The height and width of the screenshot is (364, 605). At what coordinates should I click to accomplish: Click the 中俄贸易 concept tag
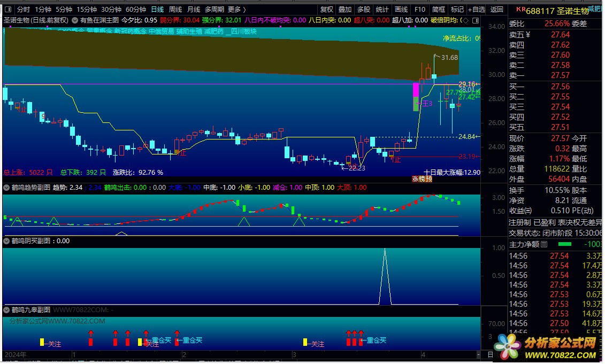(x=162, y=31)
